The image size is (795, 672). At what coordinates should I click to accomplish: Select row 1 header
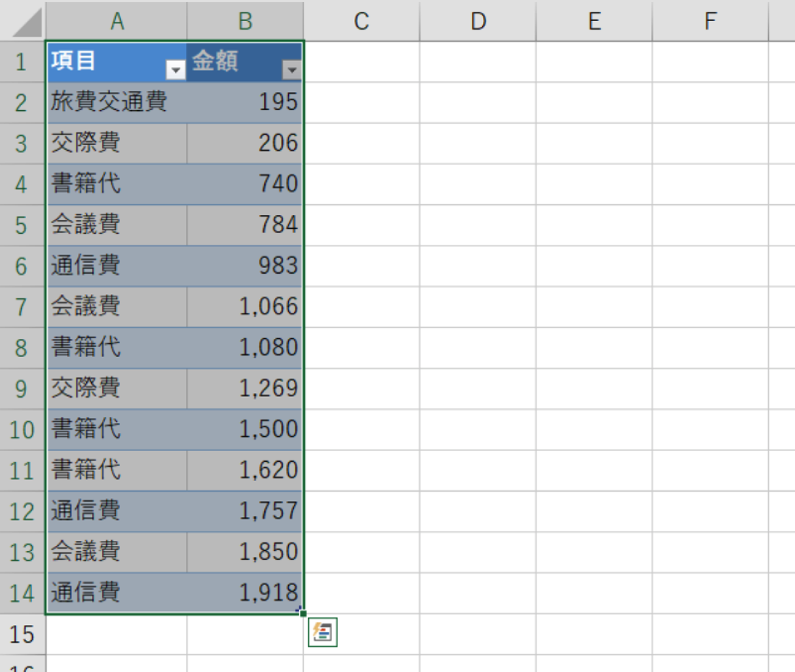coord(22,62)
